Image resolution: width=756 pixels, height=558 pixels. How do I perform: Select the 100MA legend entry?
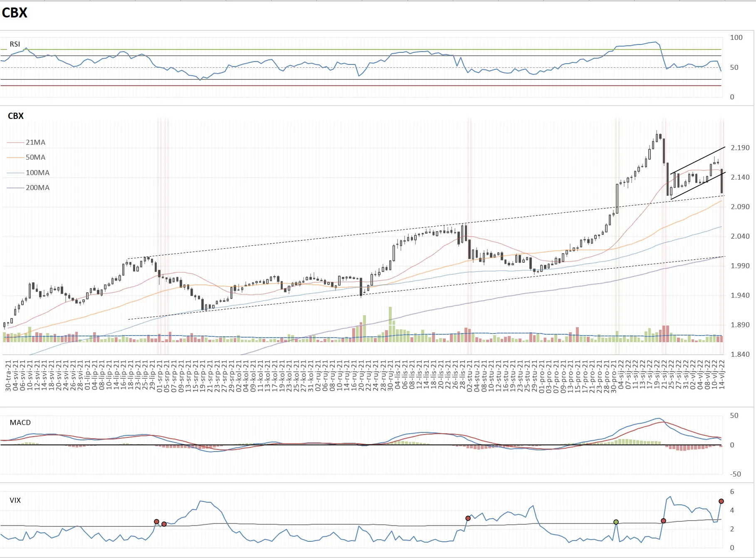click(37, 173)
